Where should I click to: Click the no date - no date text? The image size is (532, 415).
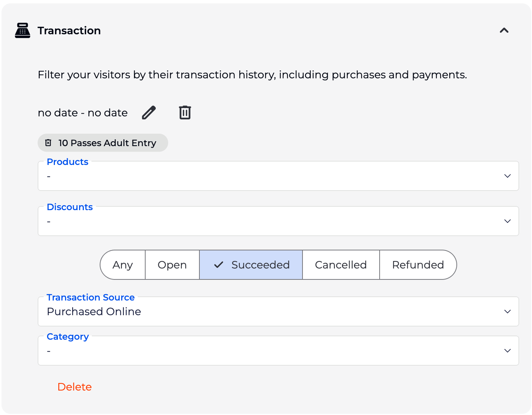coord(83,113)
